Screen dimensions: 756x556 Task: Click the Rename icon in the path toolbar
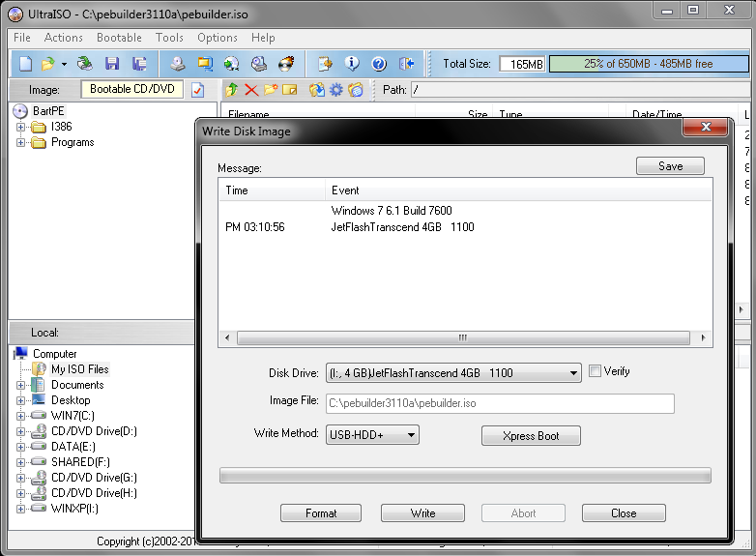pyautogui.click(x=290, y=90)
